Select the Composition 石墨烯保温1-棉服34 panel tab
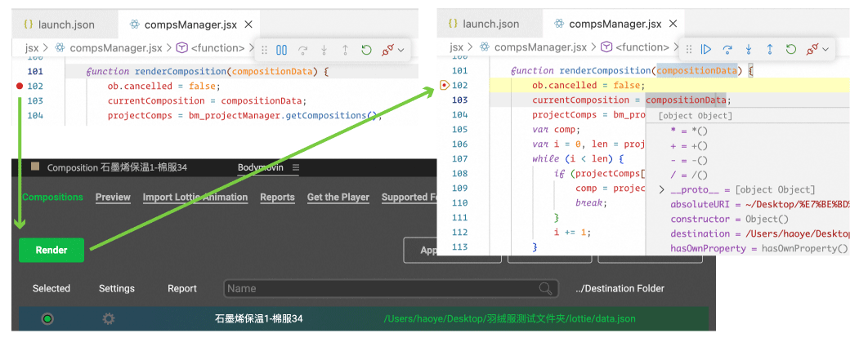The image size is (868, 342). 117,167
